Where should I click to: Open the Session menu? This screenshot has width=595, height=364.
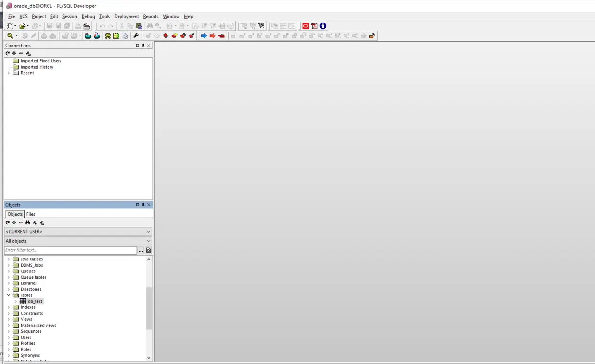pos(70,16)
